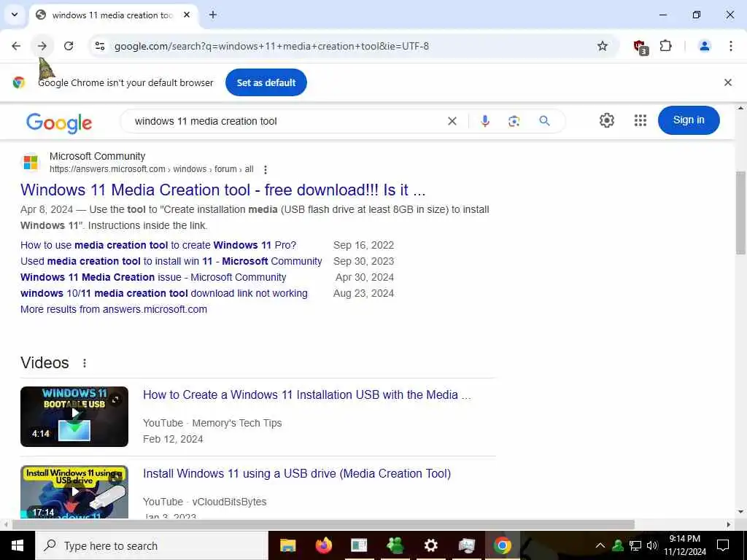Click the vertical scrollbar thumb
This screenshot has height=560, width=747.
(740, 213)
